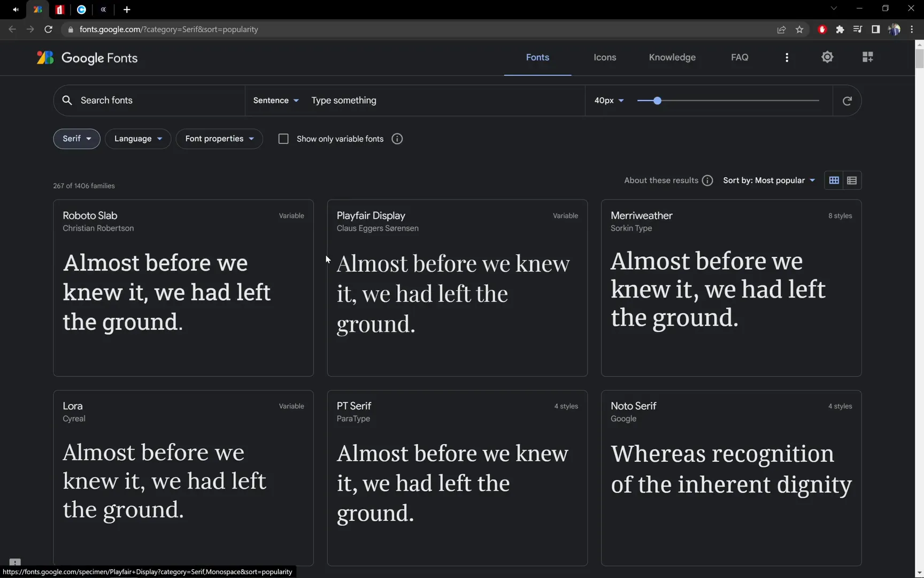Viewport: 924px width, 578px height.
Task: Open the tab search chevron
Action: 834,9
